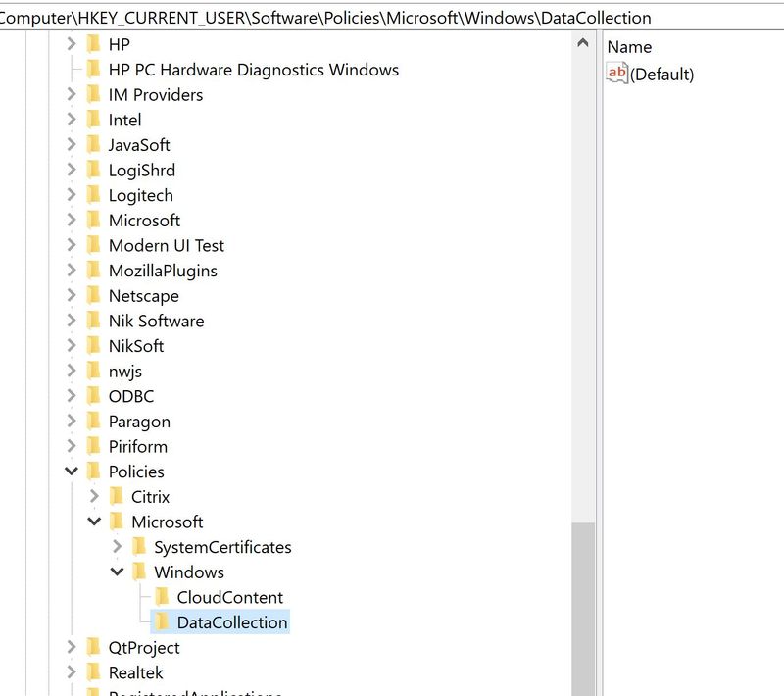Select the CloudContent key label

tap(229, 597)
